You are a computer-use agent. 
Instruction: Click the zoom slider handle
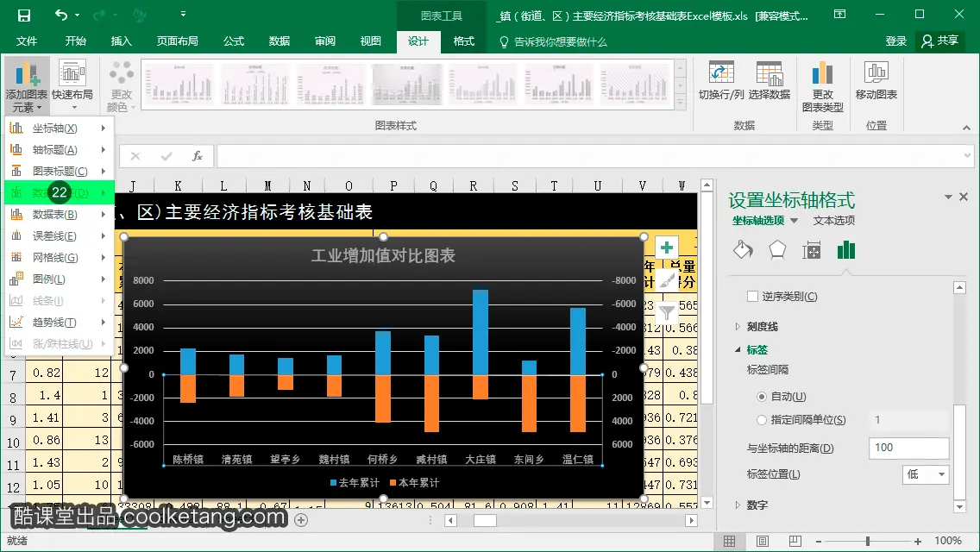(868, 542)
